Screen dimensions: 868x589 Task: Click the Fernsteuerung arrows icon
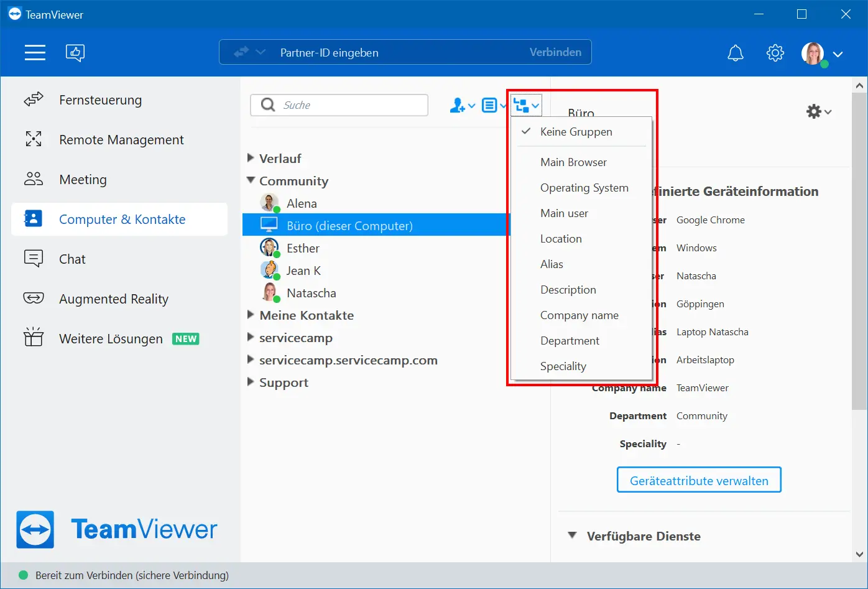tap(34, 100)
